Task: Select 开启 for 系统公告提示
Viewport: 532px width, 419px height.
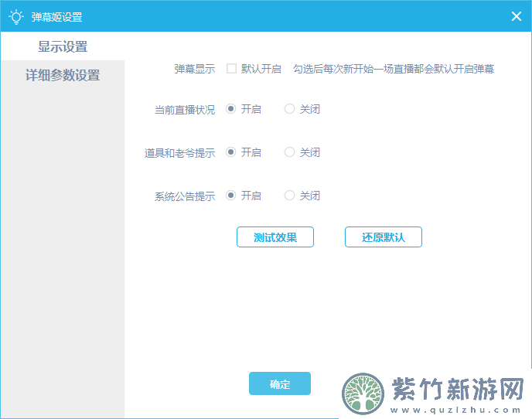Action: pos(230,196)
